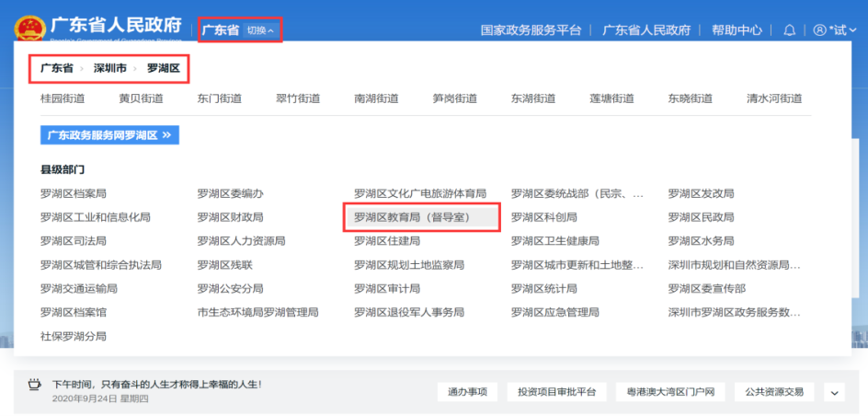This screenshot has width=868, height=416.
Task: Open 罗湖区档案局 department
Action: 73,194
